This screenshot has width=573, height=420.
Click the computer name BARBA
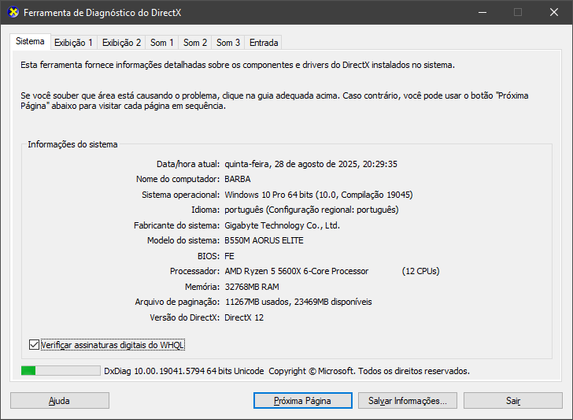(x=238, y=179)
